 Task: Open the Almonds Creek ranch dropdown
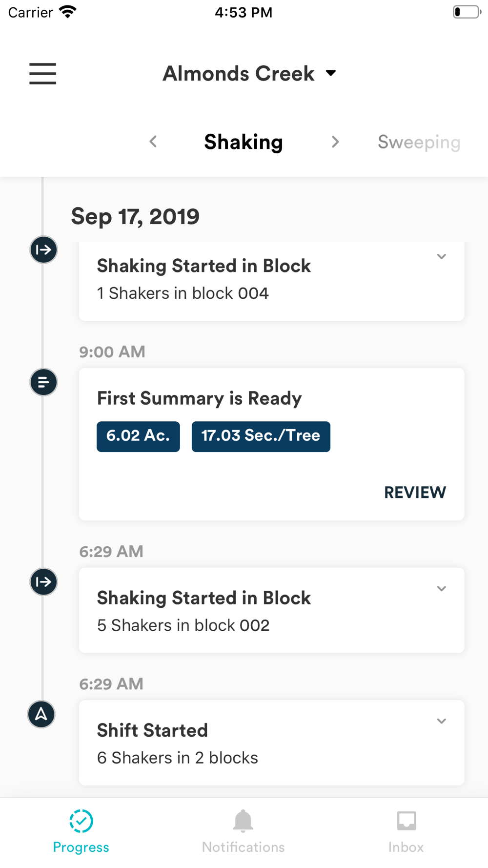click(249, 74)
